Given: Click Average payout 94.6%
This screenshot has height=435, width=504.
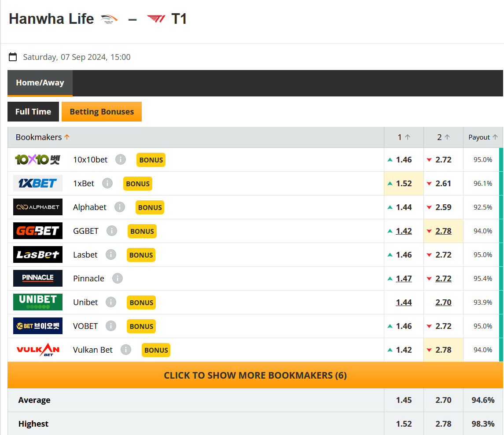Looking at the screenshot, I should [x=483, y=400].
